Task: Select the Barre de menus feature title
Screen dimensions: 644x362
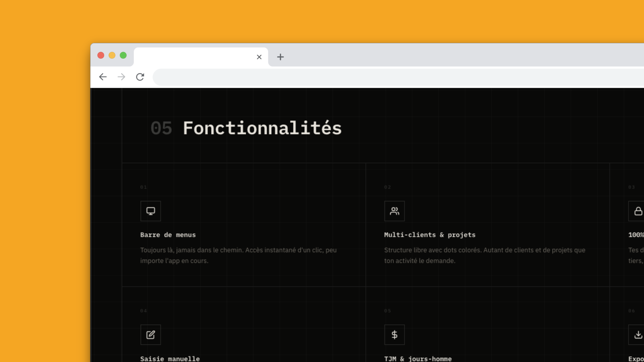Action: pyautogui.click(x=168, y=235)
